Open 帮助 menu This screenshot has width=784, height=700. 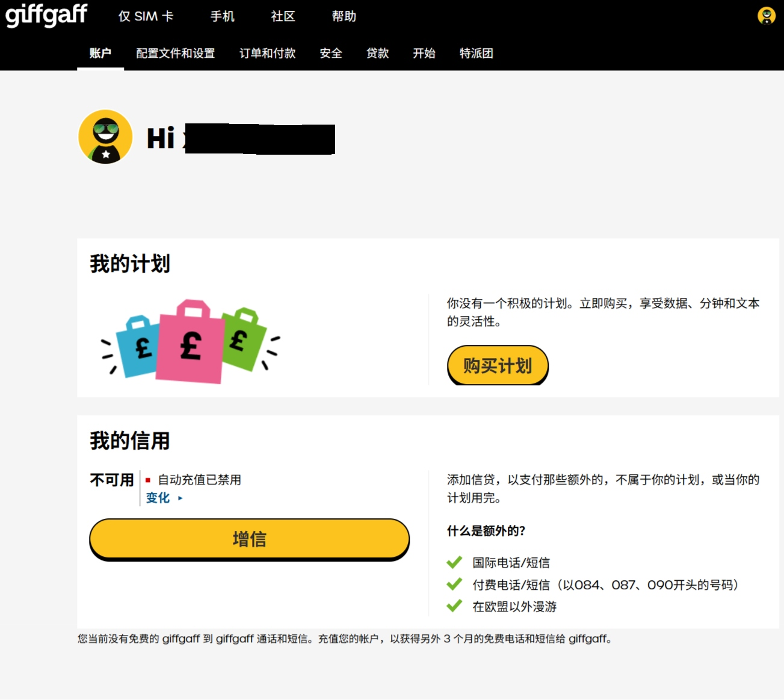(344, 16)
